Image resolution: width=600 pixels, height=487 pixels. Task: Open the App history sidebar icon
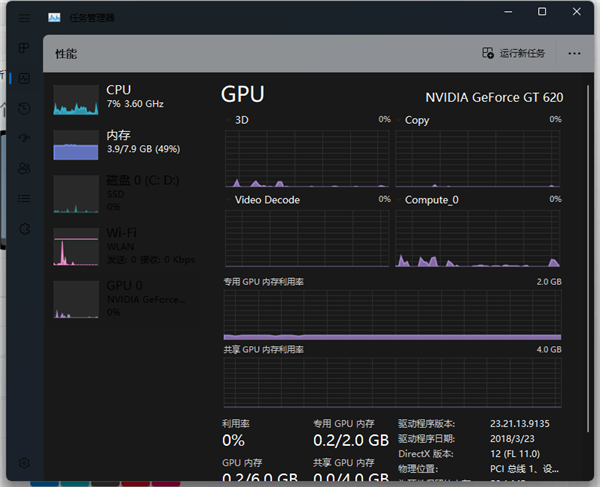coord(24,108)
